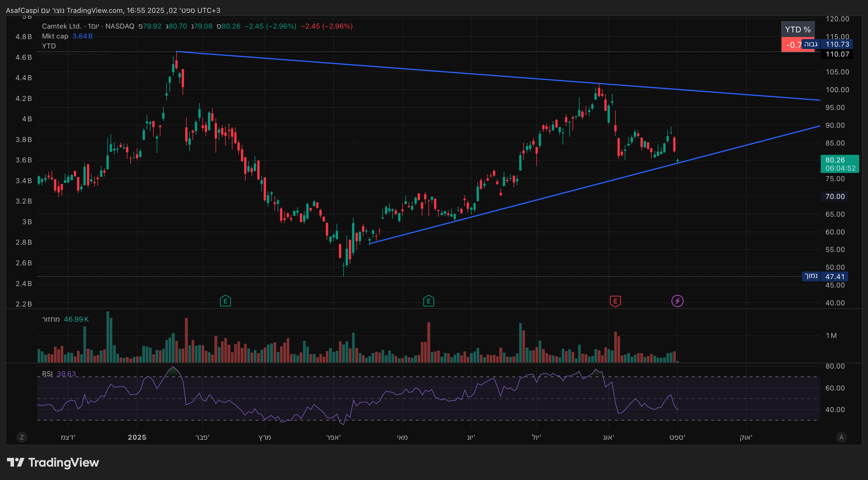This screenshot has width=868, height=480.
Task: Click the 47.41 low price label
Action: (835, 276)
